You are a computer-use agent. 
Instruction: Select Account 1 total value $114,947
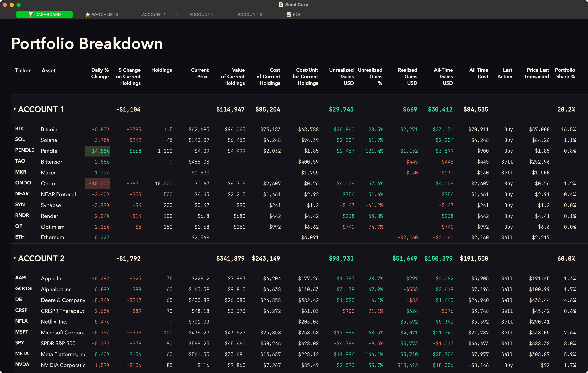coord(230,109)
